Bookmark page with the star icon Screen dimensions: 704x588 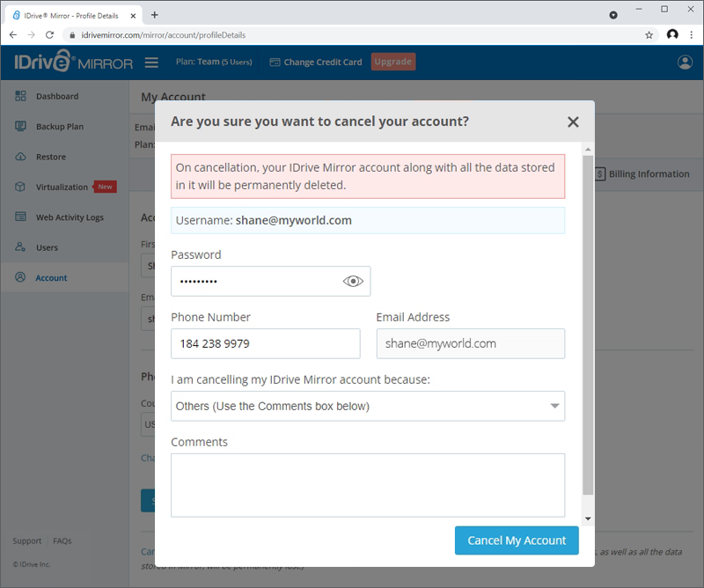pos(649,35)
